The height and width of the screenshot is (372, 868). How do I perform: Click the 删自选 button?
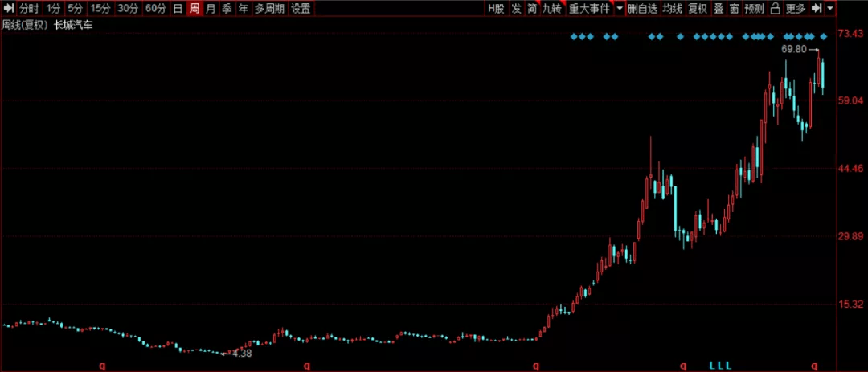(x=642, y=9)
